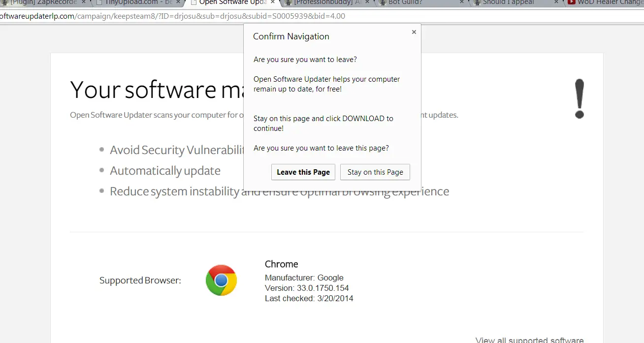Open View all supported software link

[x=529, y=340]
